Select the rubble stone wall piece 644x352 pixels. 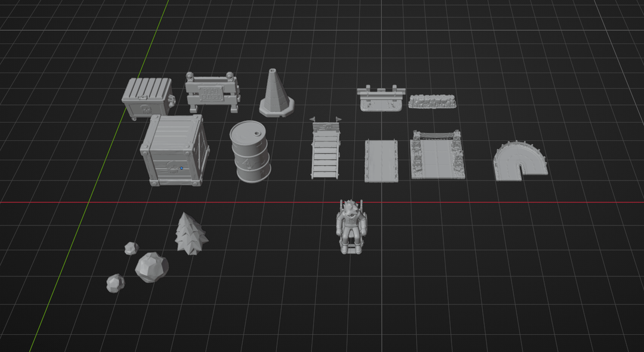tap(432, 101)
